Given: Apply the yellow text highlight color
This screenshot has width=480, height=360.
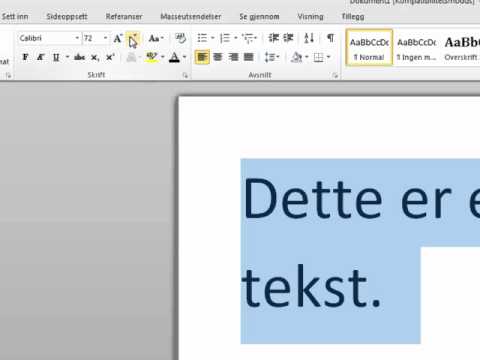Looking at the screenshot, I should point(152,57).
